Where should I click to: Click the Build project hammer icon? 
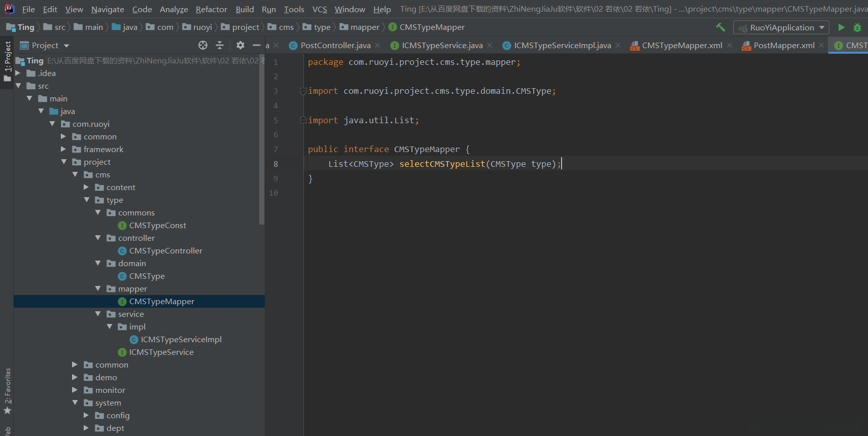pos(720,27)
